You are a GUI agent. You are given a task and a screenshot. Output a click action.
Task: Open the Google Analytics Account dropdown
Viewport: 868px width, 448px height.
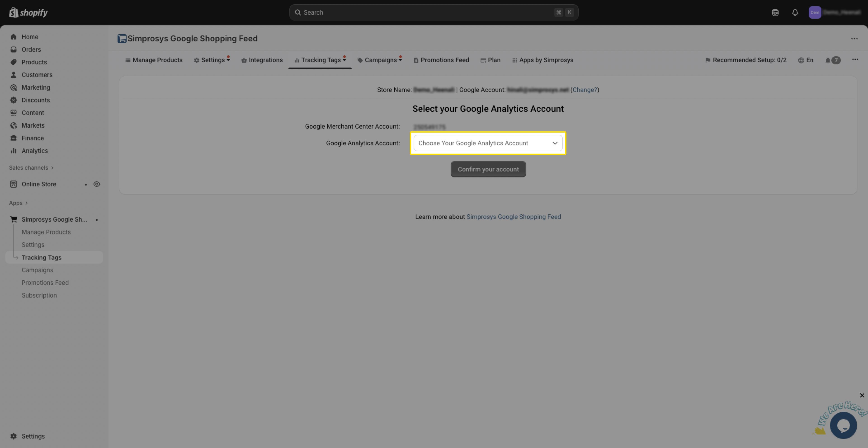pyautogui.click(x=488, y=143)
